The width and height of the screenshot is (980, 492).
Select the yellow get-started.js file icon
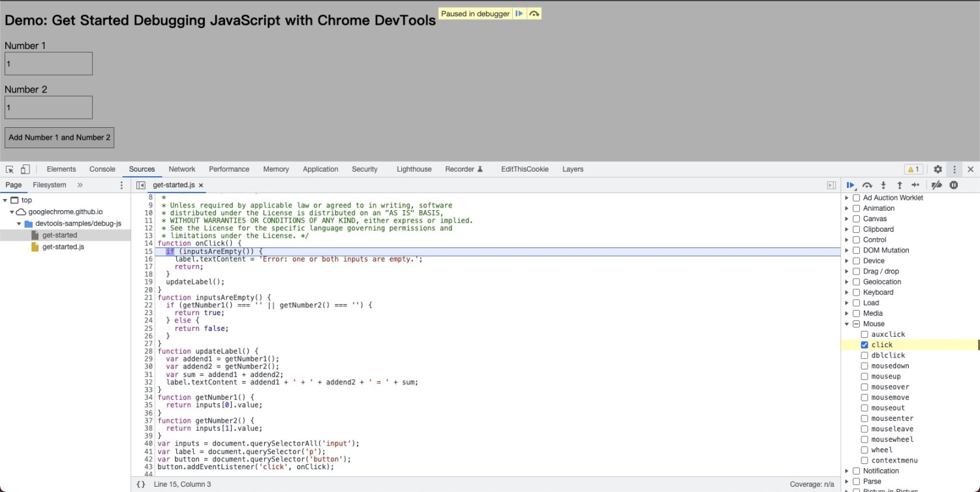click(x=35, y=247)
